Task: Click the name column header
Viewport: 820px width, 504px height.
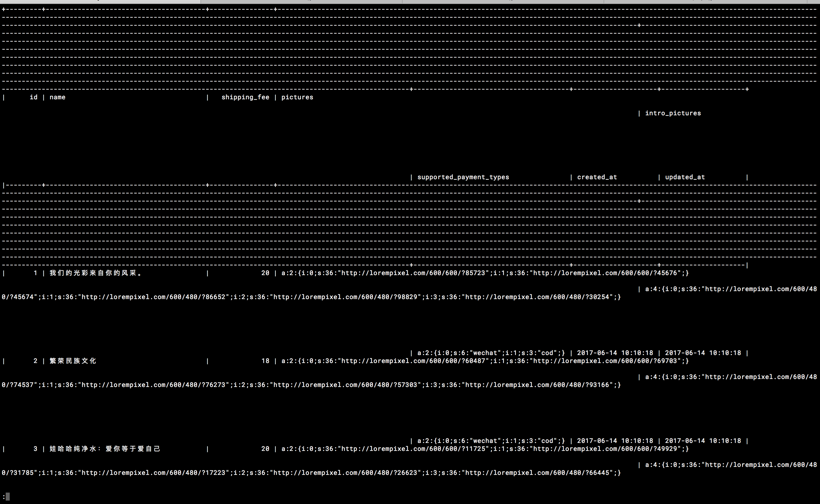Action: 57,97
